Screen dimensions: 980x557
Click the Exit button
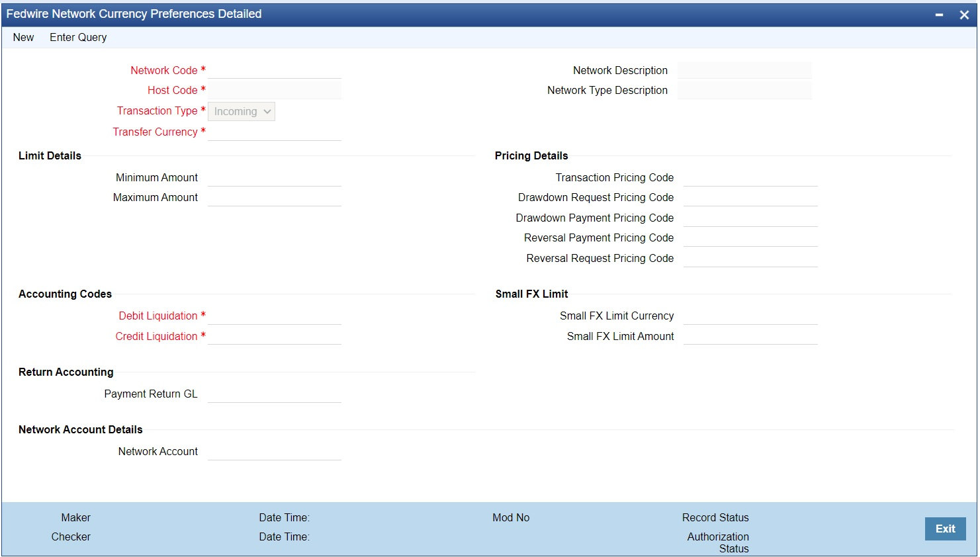pyautogui.click(x=945, y=529)
